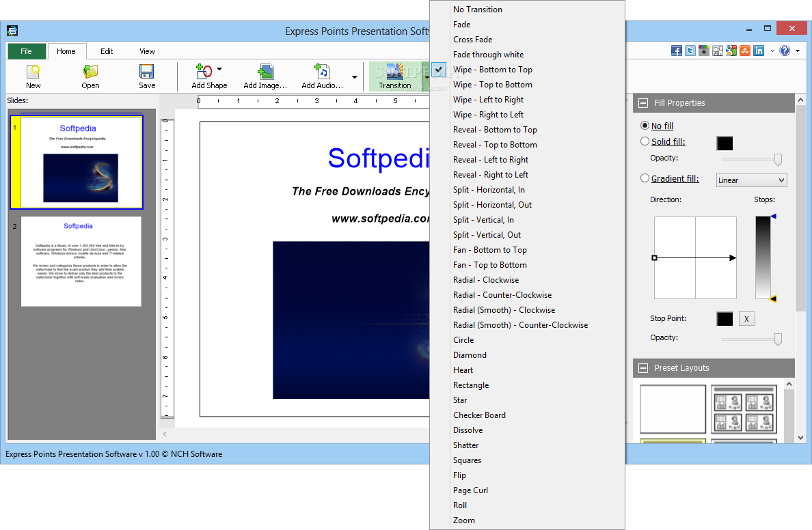The image size is (812, 530).
Task: Share on Twitter icon
Action: (690, 51)
